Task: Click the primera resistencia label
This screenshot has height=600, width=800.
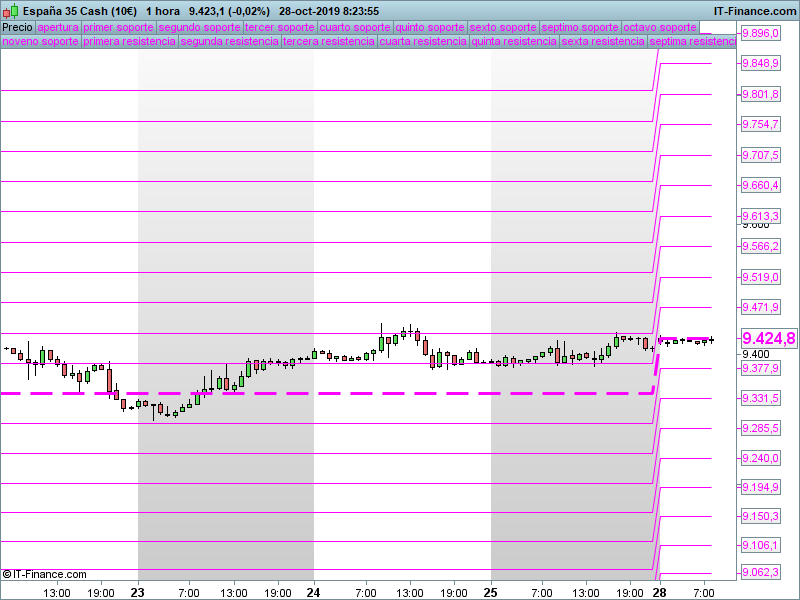Action: pyautogui.click(x=130, y=41)
